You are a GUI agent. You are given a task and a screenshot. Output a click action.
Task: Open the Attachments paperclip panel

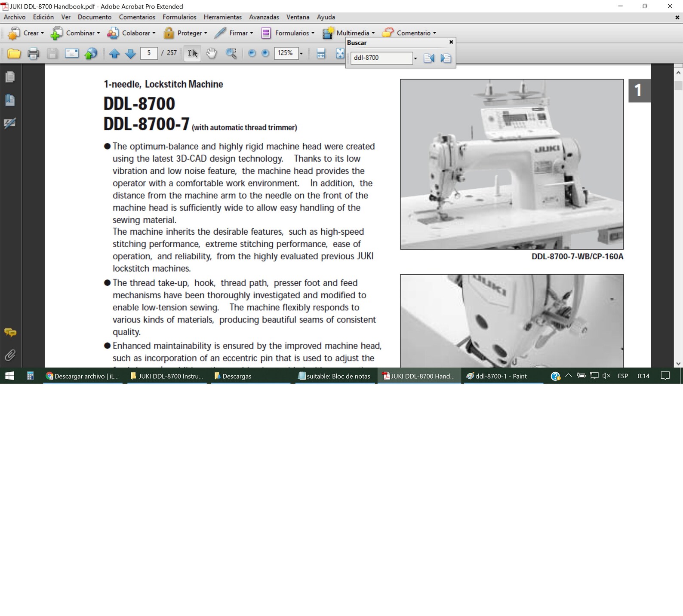point(10,356)
